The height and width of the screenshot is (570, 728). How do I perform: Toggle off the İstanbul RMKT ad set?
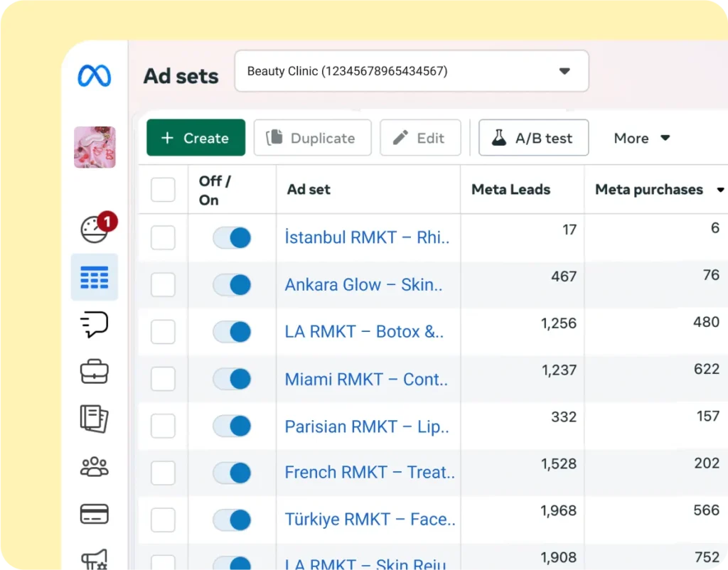(232, 237)
